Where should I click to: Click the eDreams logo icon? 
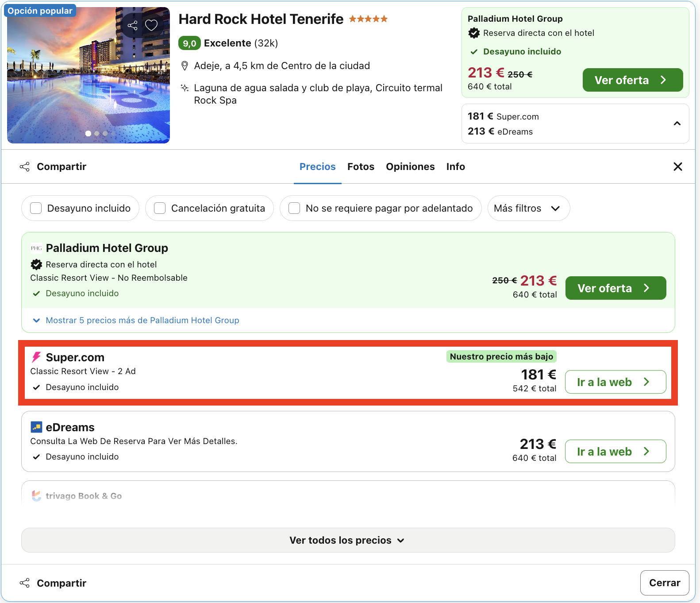[36, 427]
